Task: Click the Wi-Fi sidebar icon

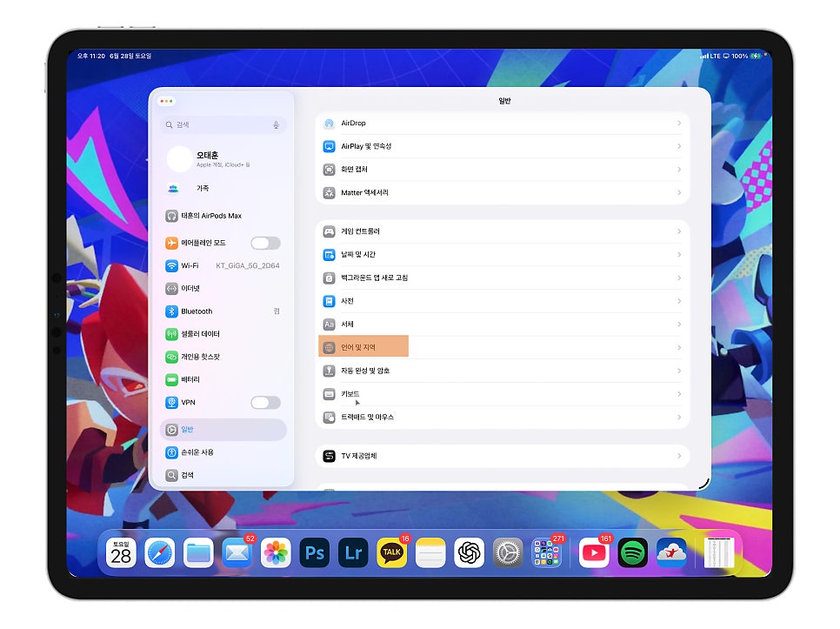Action: 171,265
